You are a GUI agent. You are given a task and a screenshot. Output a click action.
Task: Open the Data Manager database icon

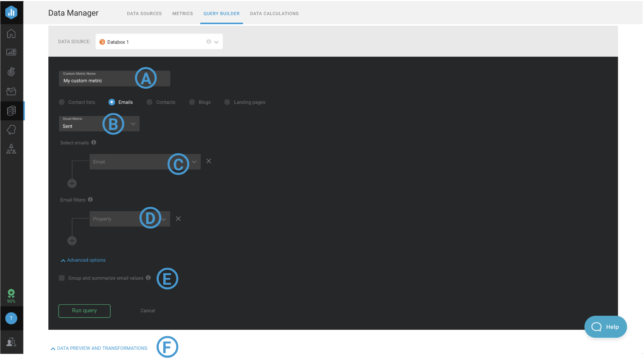click(11, 110)
